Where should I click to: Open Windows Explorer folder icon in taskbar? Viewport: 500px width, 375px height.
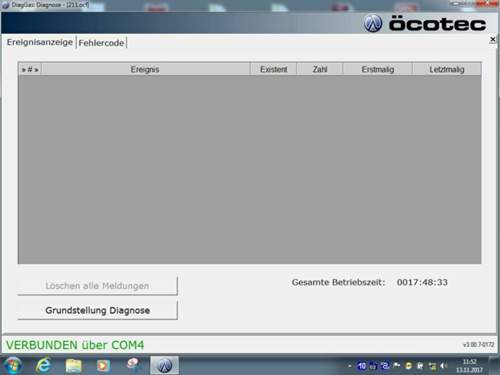point(73,366)
